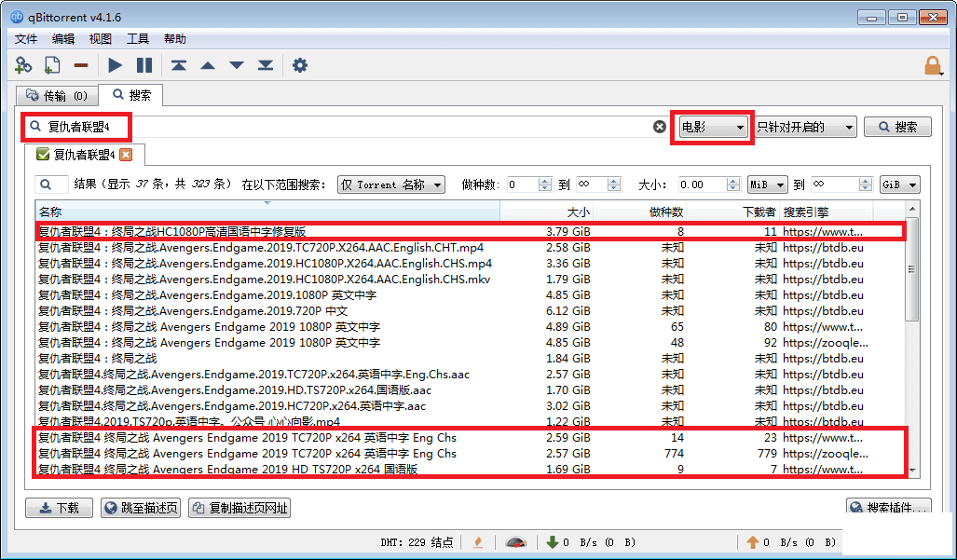Click the 跳至描述页 button
957x560 pixels.
click(x=141, y=508)
